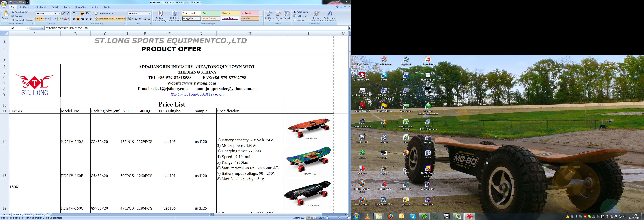Cut selection with Ausschneiden

click(20, 12)
